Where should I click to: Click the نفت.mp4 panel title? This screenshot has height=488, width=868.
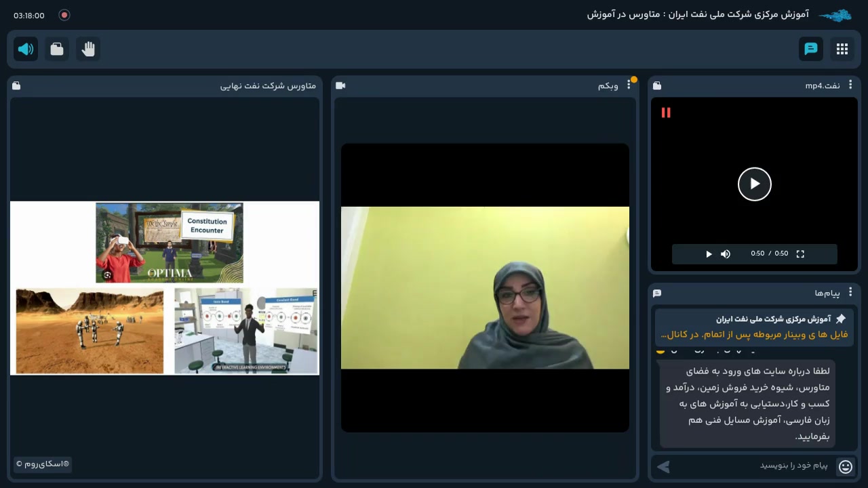(x=823, y=85)
